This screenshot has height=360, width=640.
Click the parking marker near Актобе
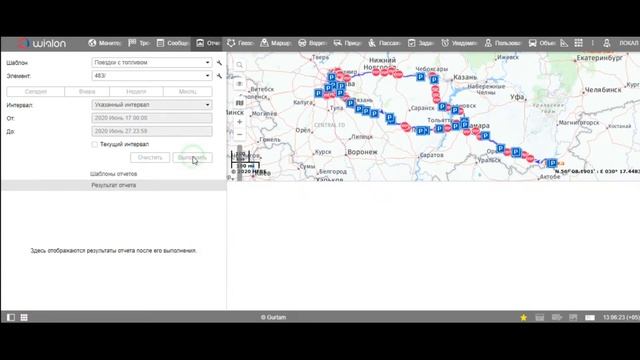(552, 163)
